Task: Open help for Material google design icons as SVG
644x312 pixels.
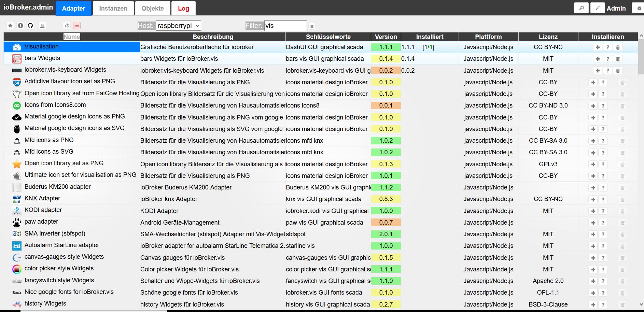Action: click(603, 129)
